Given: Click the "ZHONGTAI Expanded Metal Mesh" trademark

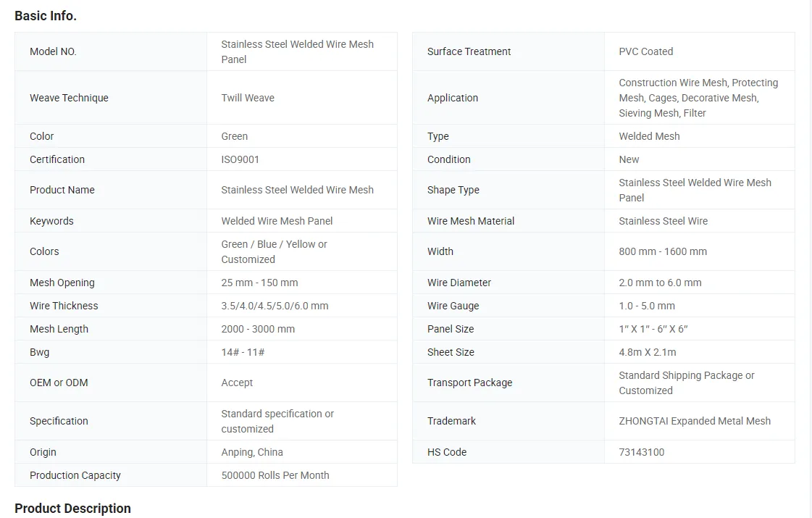Looking at the screenshot, I should click(695, 421).
